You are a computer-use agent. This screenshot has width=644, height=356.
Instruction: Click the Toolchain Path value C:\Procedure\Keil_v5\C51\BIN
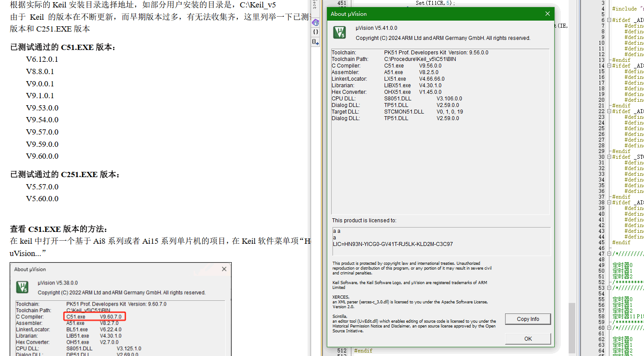point(421,59)
